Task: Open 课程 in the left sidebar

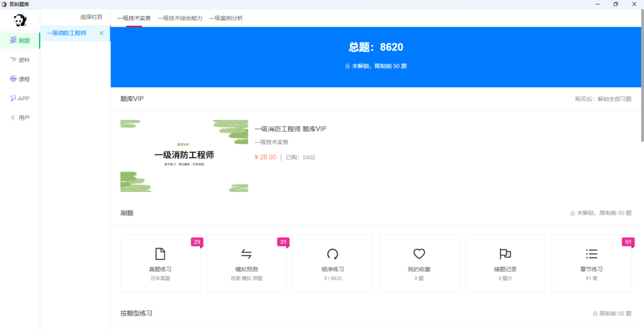Action: tap(20, 79)
